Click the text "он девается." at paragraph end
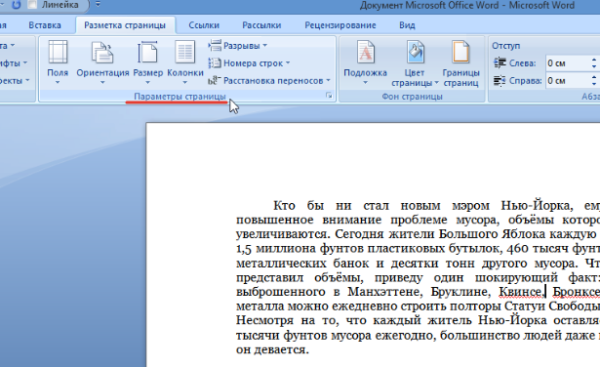The height and width of the screenshot is (367, 600). [x=272, y=349]
